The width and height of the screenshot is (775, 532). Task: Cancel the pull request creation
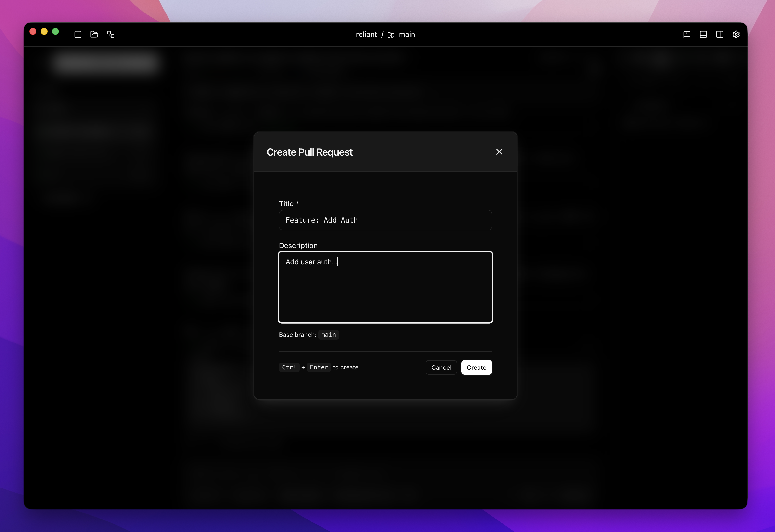441,367
